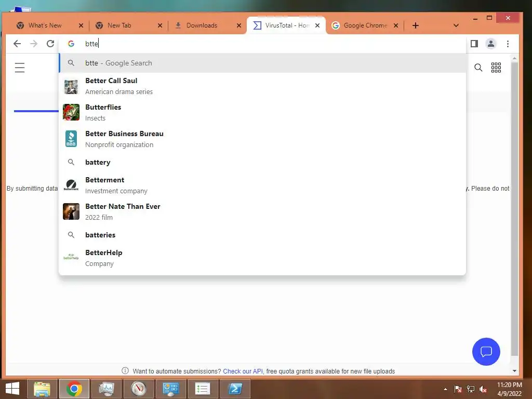Open the system monitor taskbar icon
The image size is (532, 399).
(x=106, y=389)
